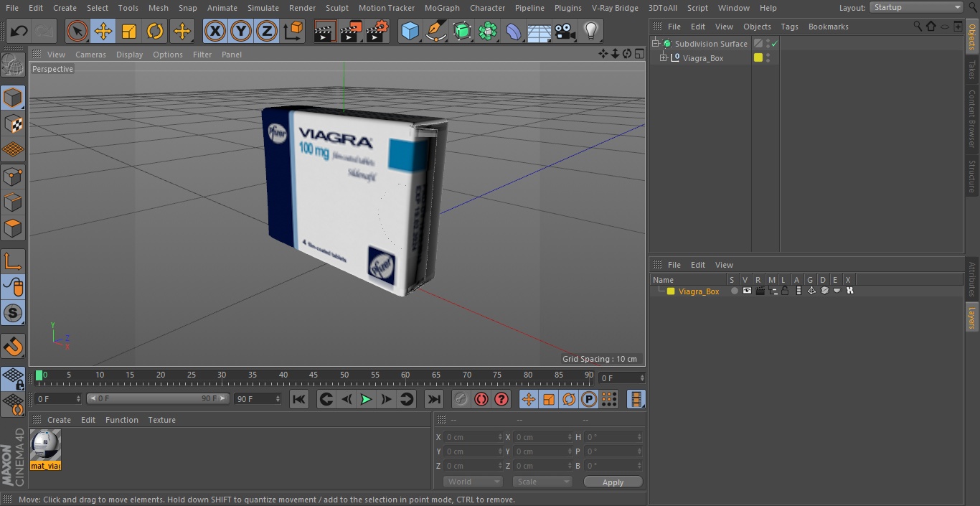Open the V-Ray Bridge menu

click(x=615, y=8)
